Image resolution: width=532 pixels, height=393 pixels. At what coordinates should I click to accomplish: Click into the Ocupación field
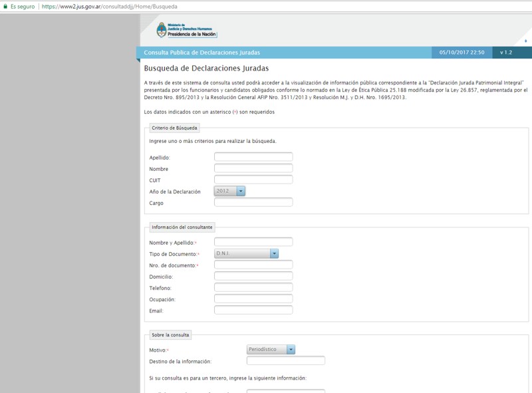click(x=253, y=299)
